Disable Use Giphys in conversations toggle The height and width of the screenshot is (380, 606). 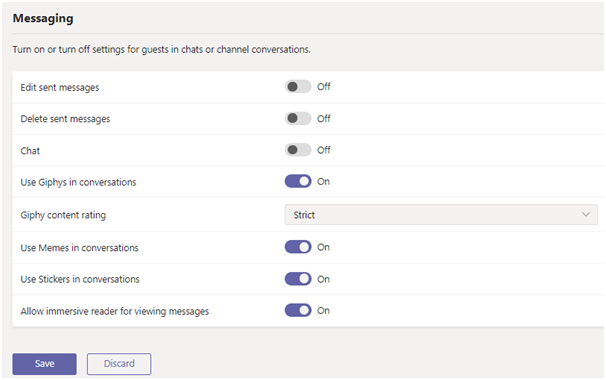tap(298, 181)
